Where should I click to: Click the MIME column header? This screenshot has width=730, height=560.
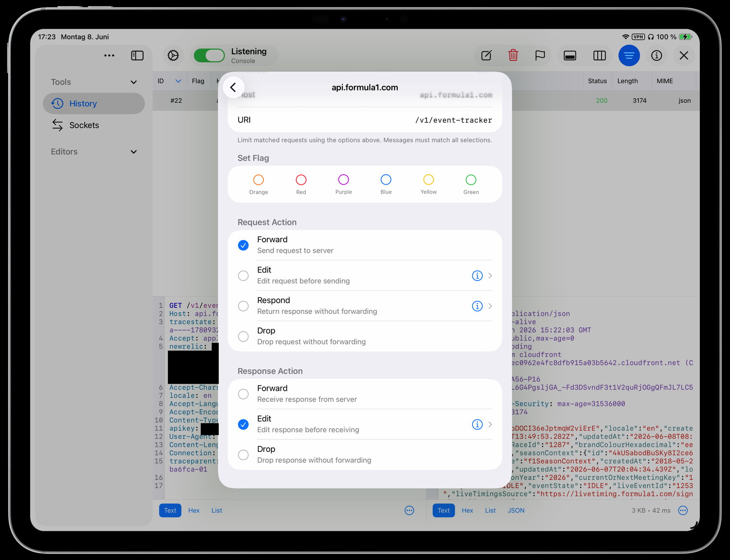665,81
